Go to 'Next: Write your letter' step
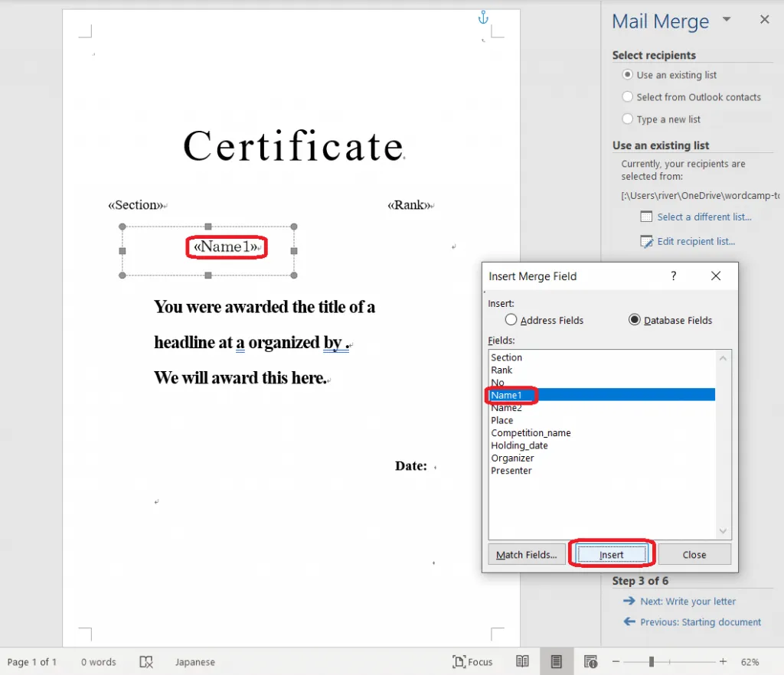 (x=688, y=602)
